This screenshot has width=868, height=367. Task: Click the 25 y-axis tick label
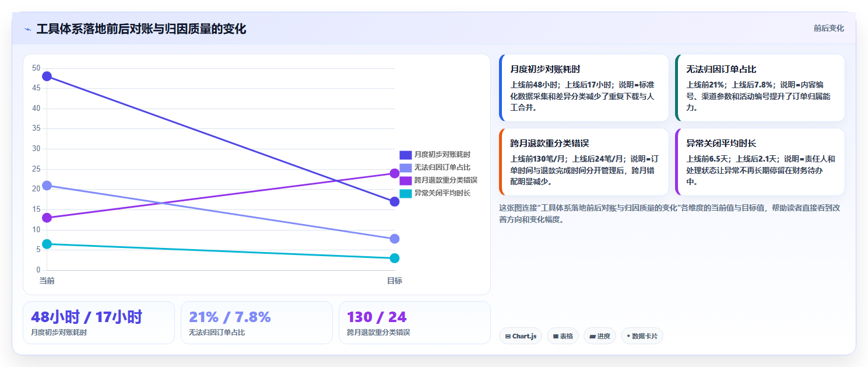(36, 169)
